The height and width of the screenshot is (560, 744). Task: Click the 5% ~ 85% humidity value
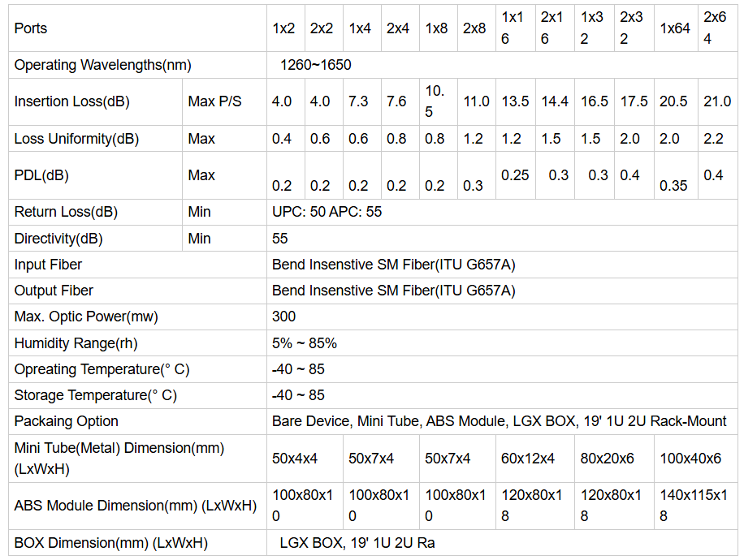[305, 343]
